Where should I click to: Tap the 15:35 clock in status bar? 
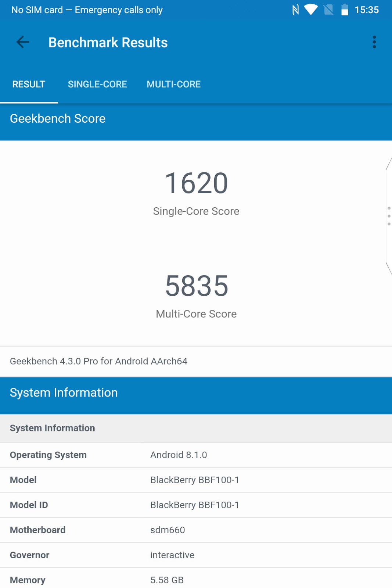pos(367,10)
